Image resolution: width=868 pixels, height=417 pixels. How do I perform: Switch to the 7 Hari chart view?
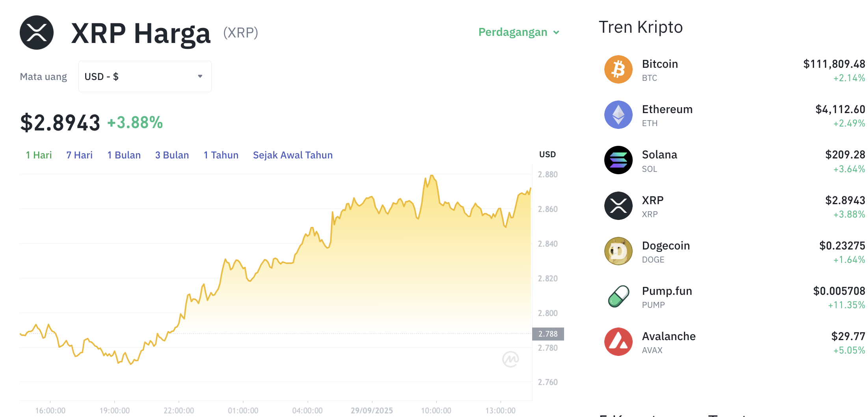click(x=79, y=155)
